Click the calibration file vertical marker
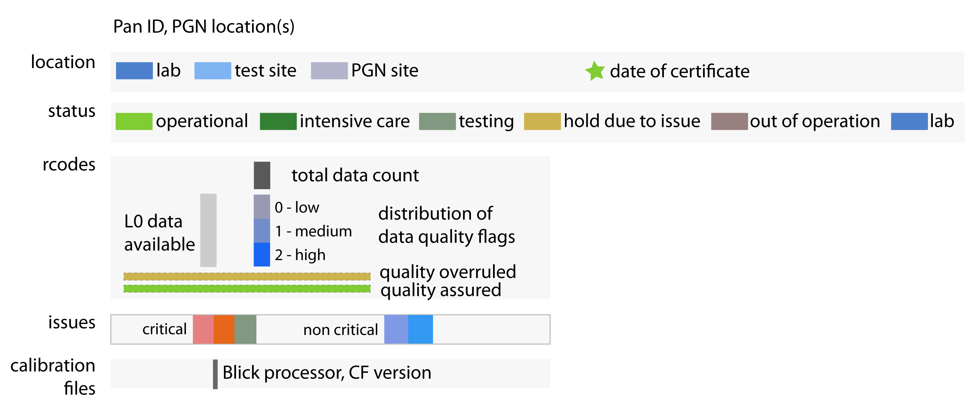Viewport: 980px width, 412px height. coord(215,374)
